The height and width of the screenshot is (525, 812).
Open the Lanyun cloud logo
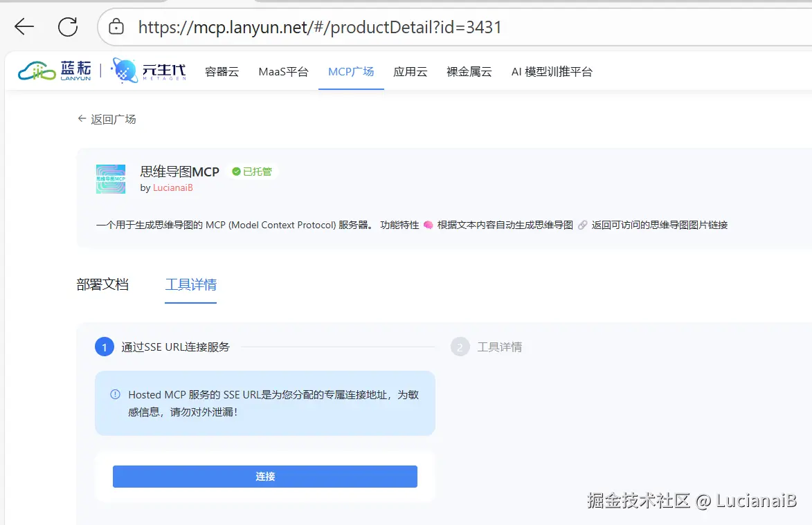coord(55,71)
